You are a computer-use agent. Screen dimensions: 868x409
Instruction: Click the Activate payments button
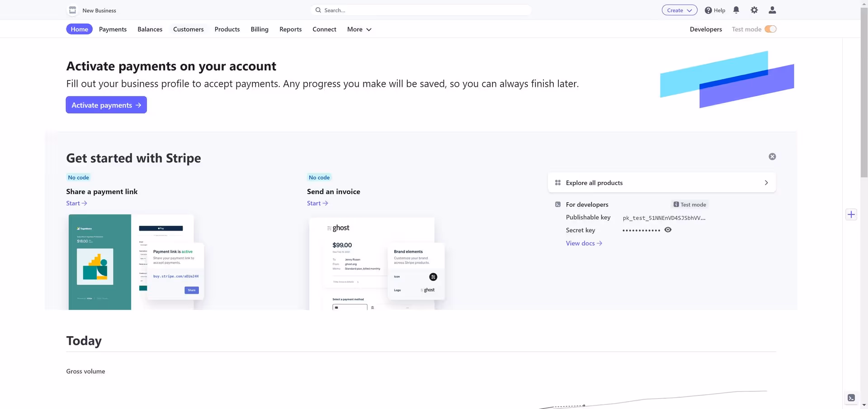click(x=106, y=105)
